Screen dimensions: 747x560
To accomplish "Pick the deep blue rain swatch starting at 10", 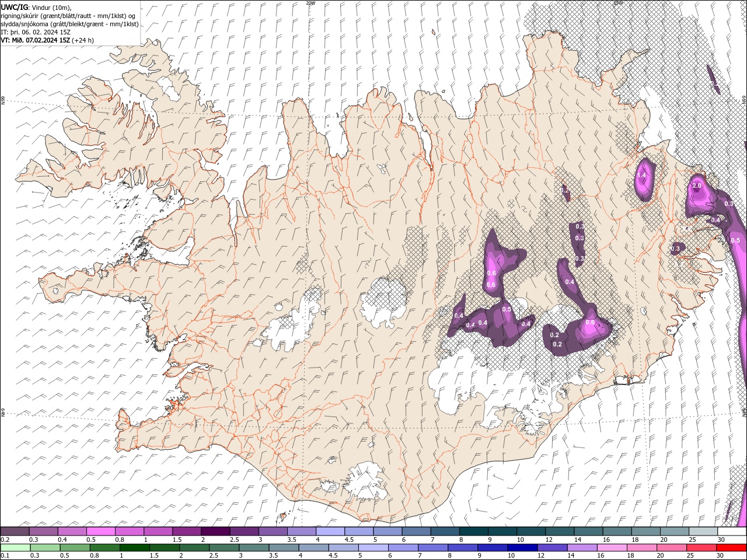I will pyautogui.click(x=522, y=548).
